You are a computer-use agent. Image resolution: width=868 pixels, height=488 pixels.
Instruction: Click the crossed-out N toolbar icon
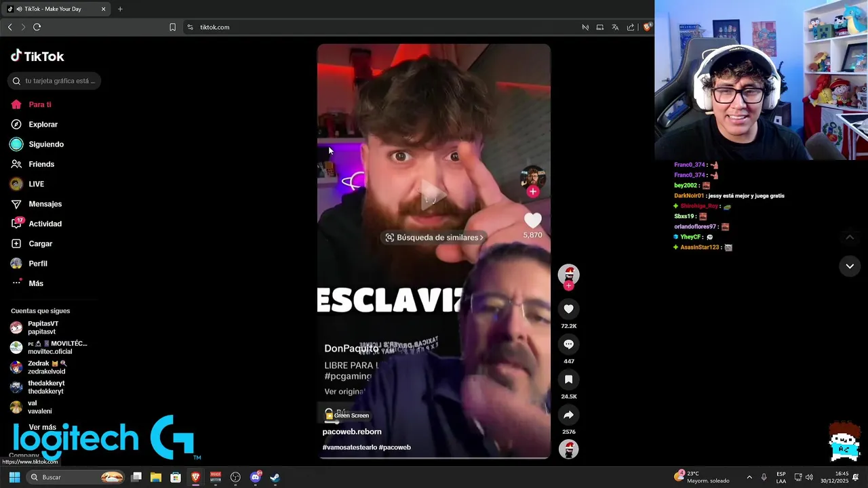[585, 27]
